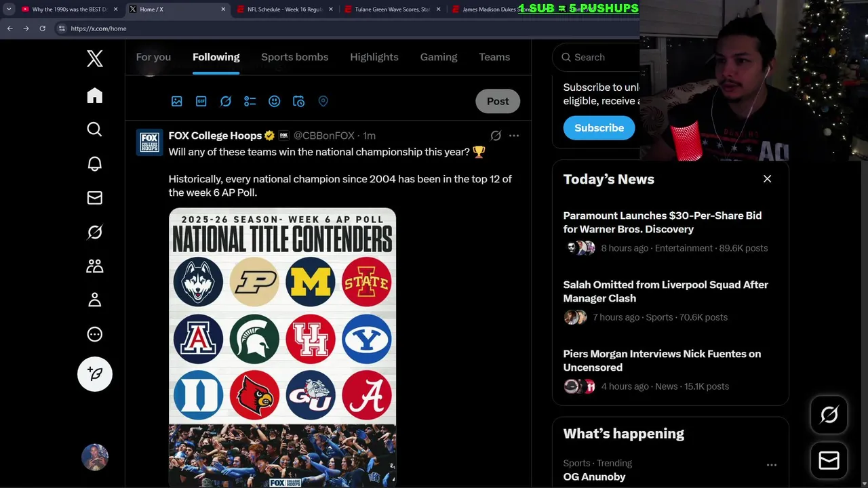The height and width of the screenshot is (488, 868).
Task: Open Messages envelope icon in sidebar
Action: [x=95, y=198]
